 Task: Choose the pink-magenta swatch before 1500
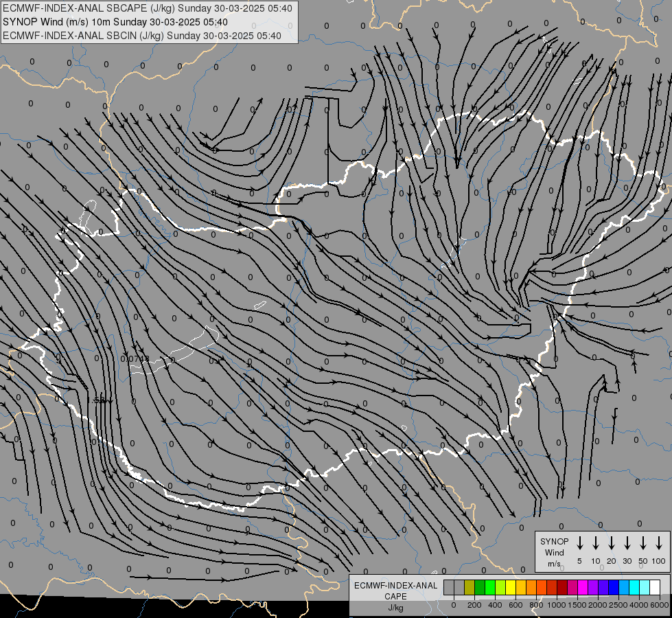[572, 587]
